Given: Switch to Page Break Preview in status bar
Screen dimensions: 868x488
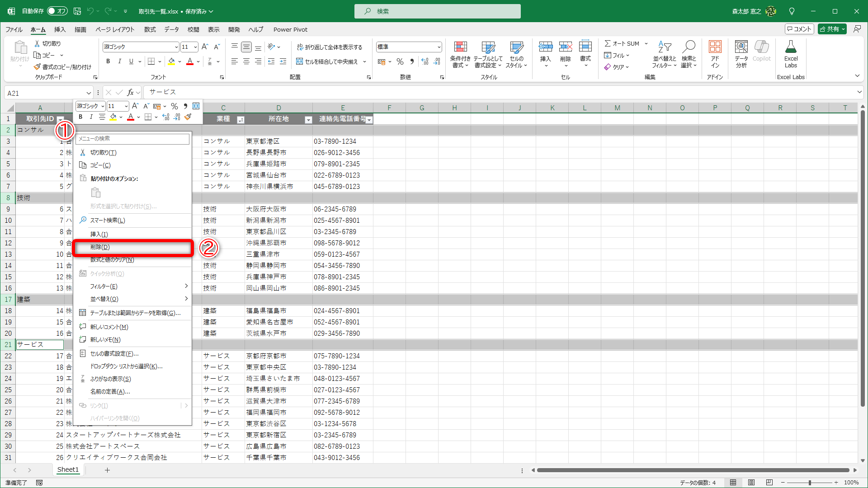Looking at the screenshot, I should (x=769, y=483).
